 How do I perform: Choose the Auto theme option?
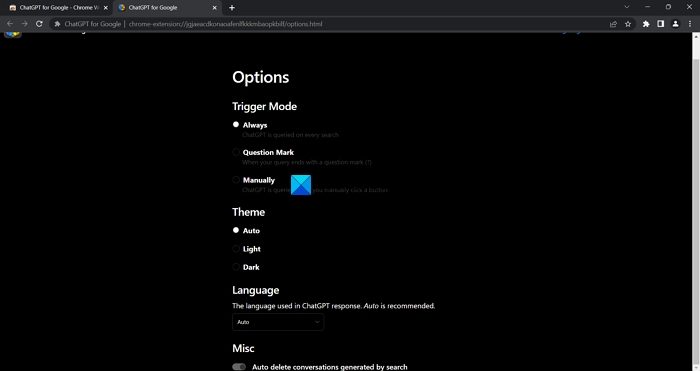[236, 230]
